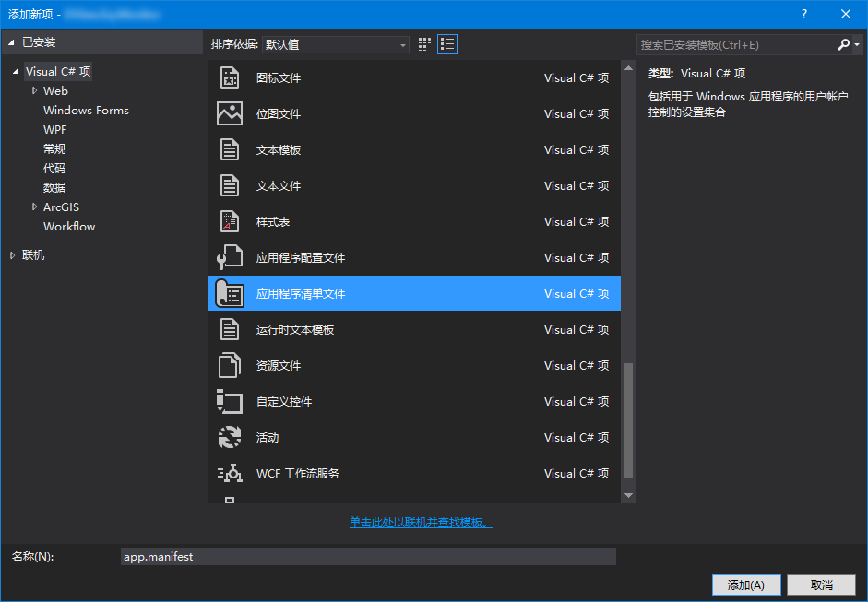Open the 排序依据 默认值 dropdown

pos(336,44)
